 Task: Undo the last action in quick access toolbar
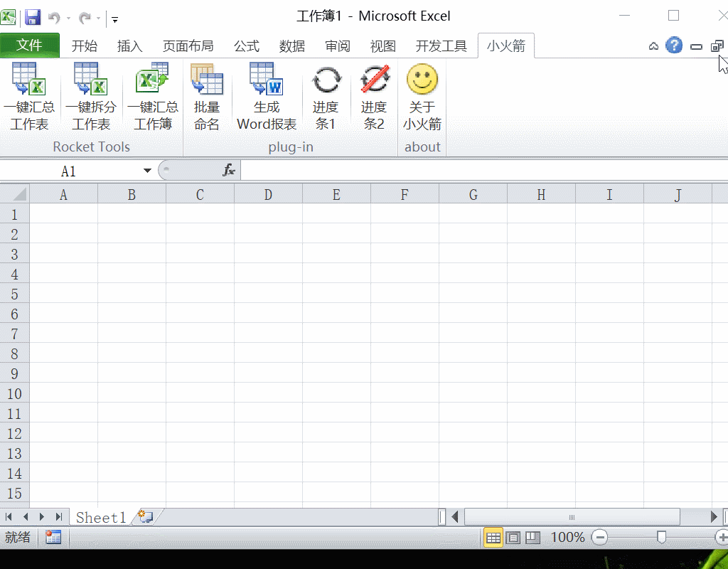tap(54, 18)
